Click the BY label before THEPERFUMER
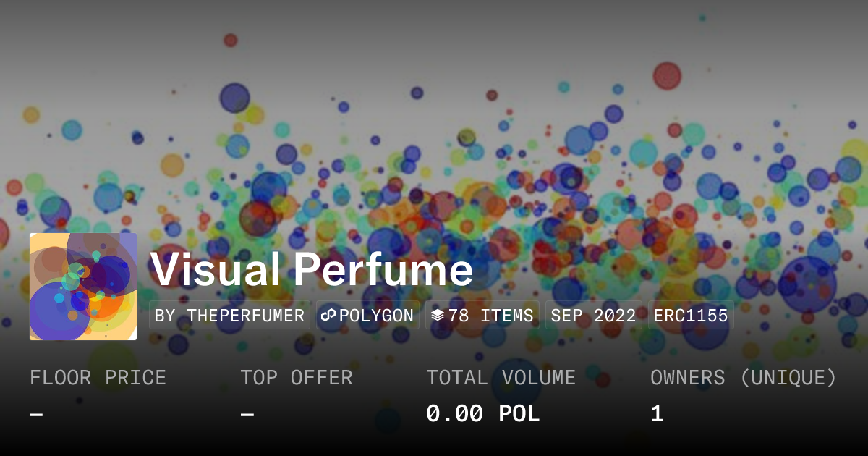Screen dimensions: 868x456 [x=166, y=315]
